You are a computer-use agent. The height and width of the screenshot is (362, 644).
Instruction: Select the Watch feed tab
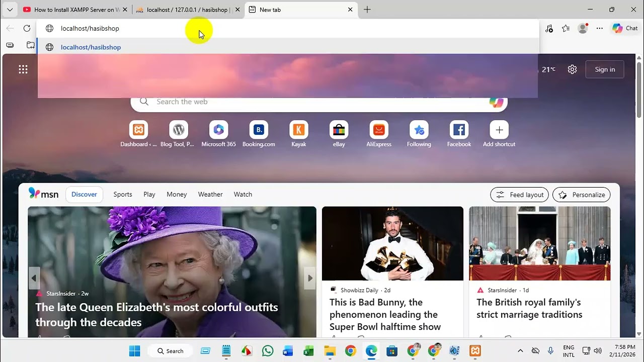(243, 194)
